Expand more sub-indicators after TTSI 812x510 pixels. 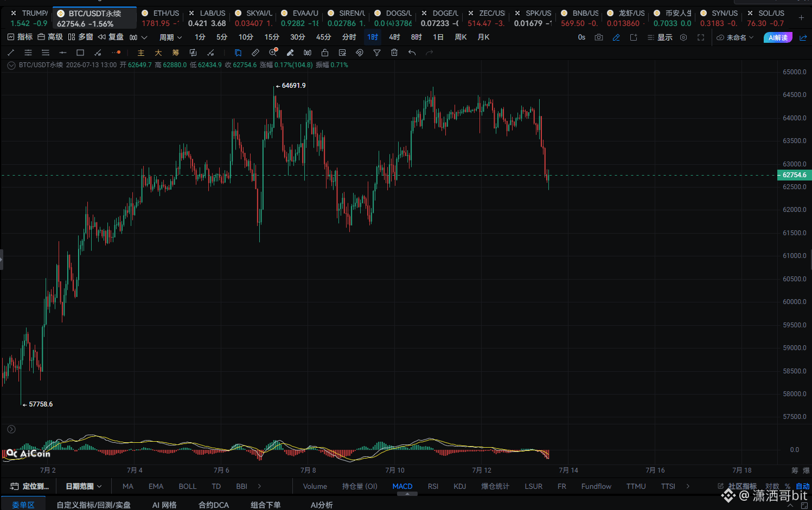coord(688,486)
